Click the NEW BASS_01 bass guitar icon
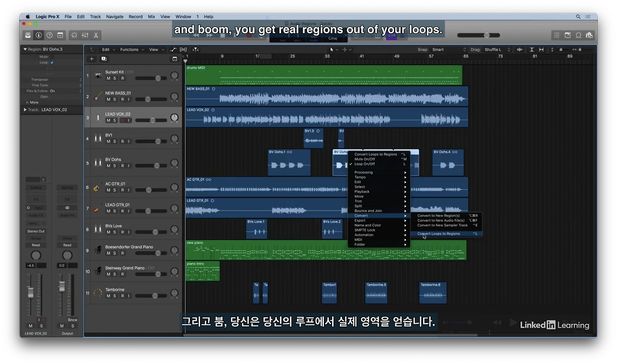 [x=98, y=97]
